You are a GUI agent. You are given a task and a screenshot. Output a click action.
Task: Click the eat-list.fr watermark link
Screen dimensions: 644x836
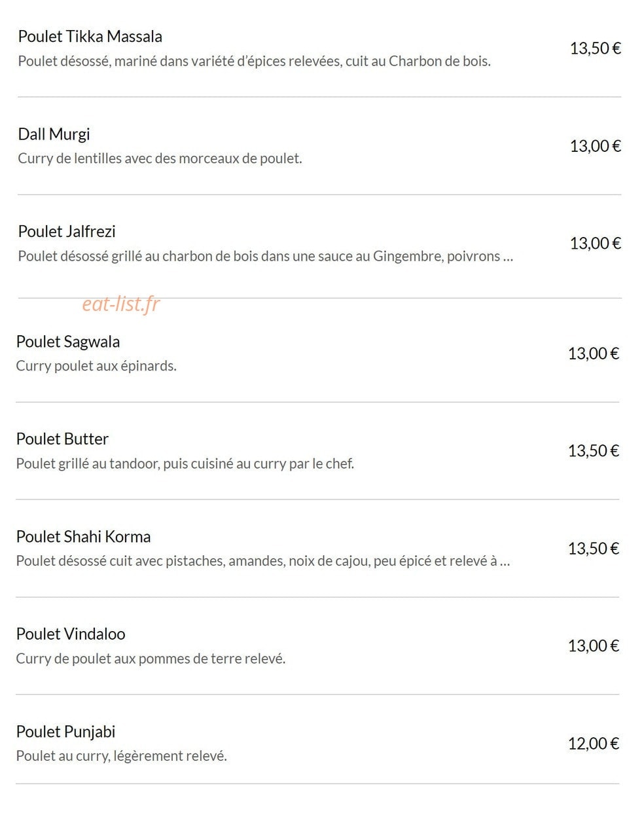121,304
